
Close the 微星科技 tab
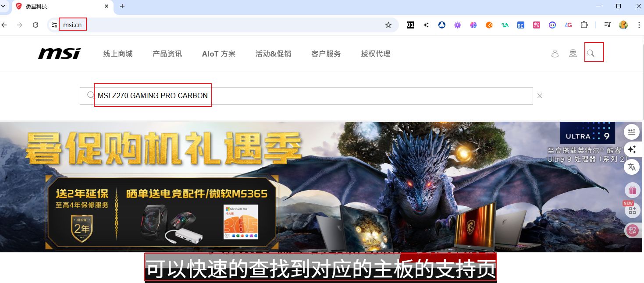click(x=107, y=6)
